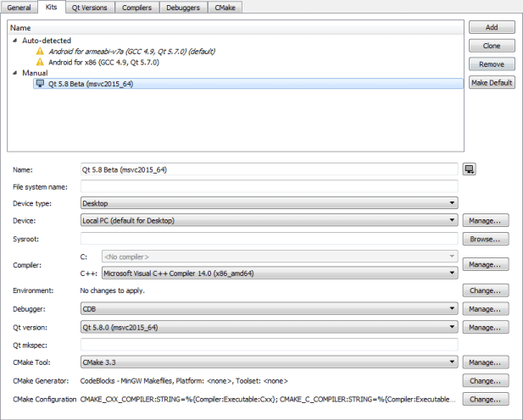523x420 pixels.
Task: Switch to the CMake tab
Action: 225,8
